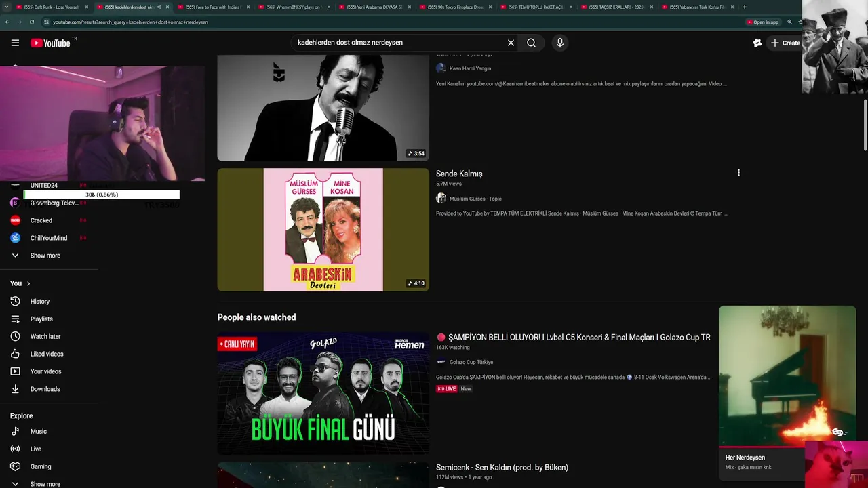Go to YouTube home via logo
868x488 pixels.
[x=50, y=43]
